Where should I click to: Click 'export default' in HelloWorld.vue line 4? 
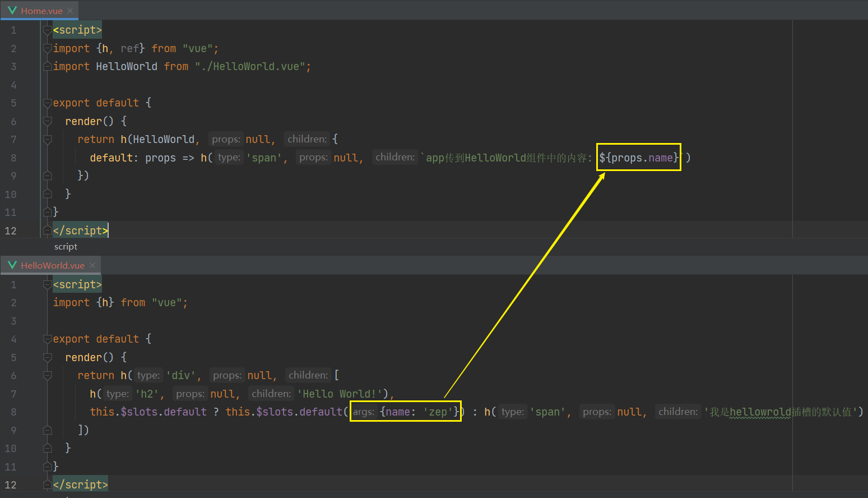96,339
